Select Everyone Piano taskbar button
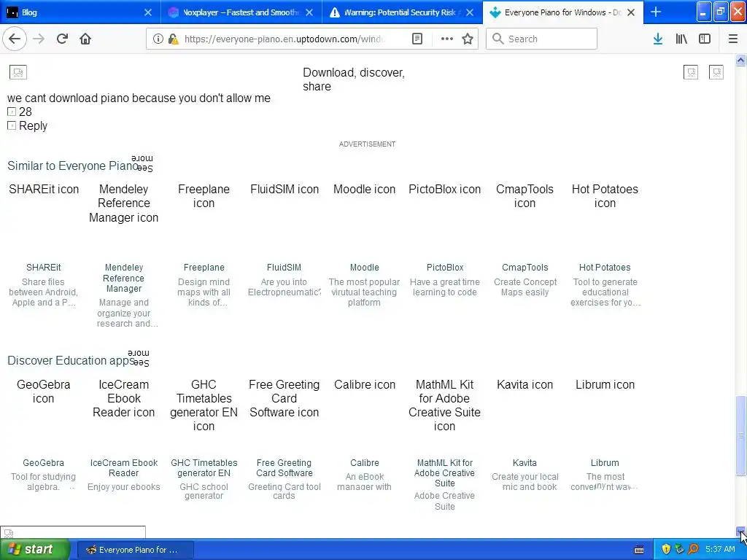 135,550
